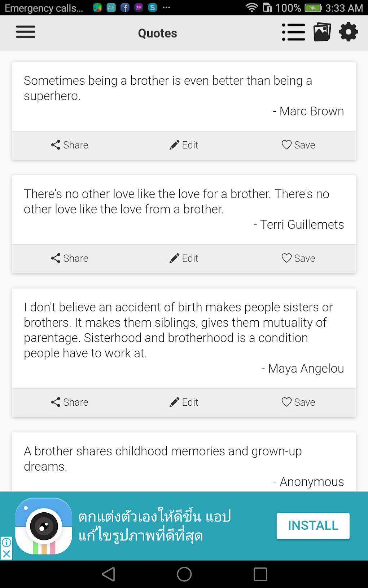
Task: Open the Android recent apps button
Action: click(260, 574)
